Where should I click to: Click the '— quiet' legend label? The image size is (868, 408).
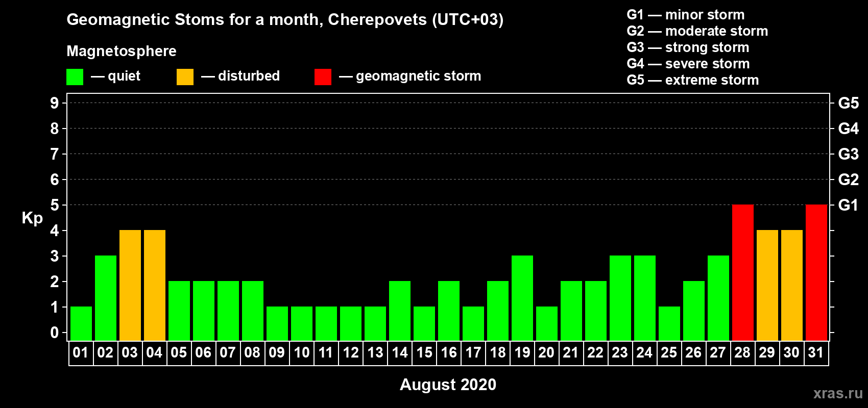click(115, 76)
